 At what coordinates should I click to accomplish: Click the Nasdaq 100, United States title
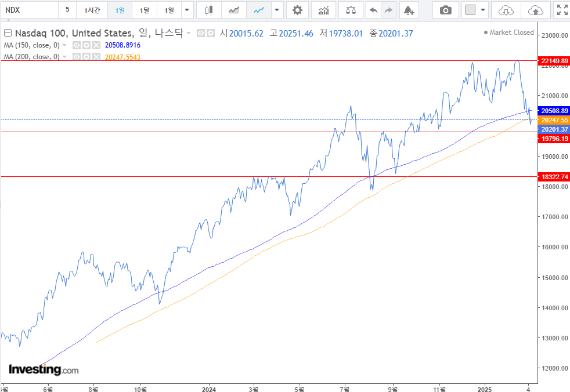click(73, 33)
